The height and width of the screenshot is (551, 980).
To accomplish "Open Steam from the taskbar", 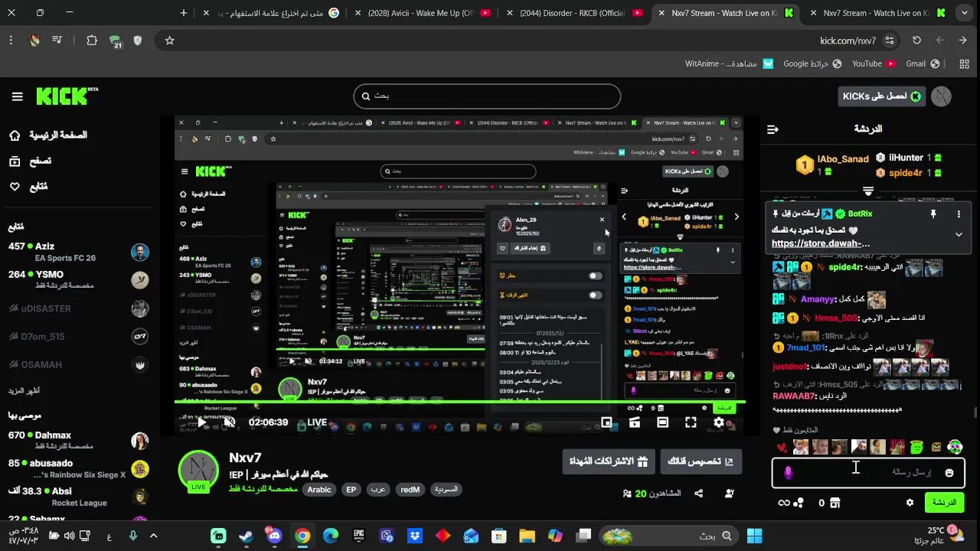I will pyautogui.click(x=246, y=536).
